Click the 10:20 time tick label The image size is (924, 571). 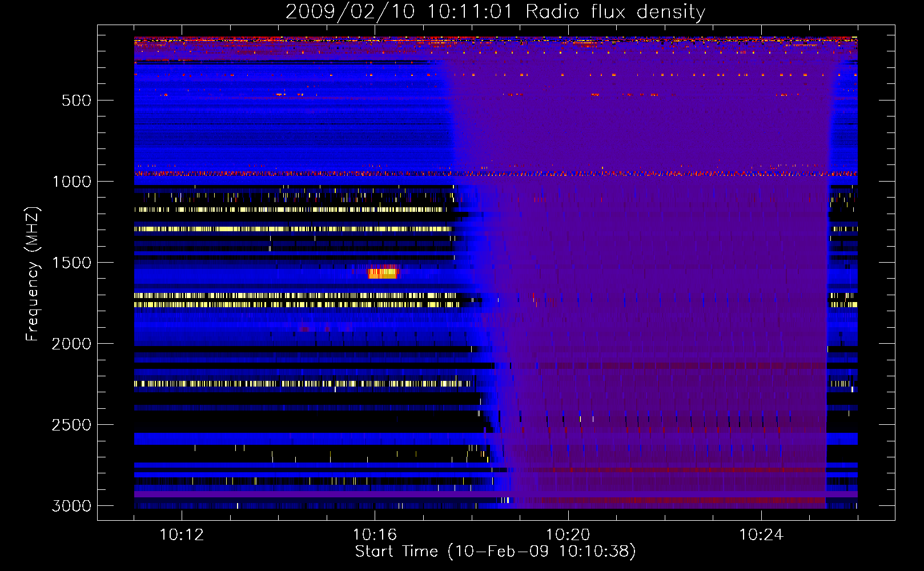coord(568,535)
